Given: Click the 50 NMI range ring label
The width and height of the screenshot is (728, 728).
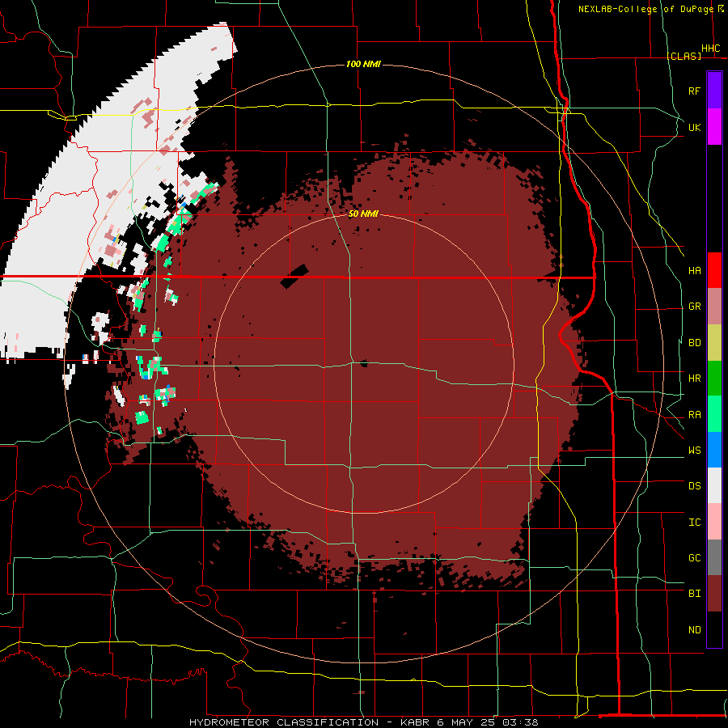Looking at the screenshot, I should click(363, 214).
